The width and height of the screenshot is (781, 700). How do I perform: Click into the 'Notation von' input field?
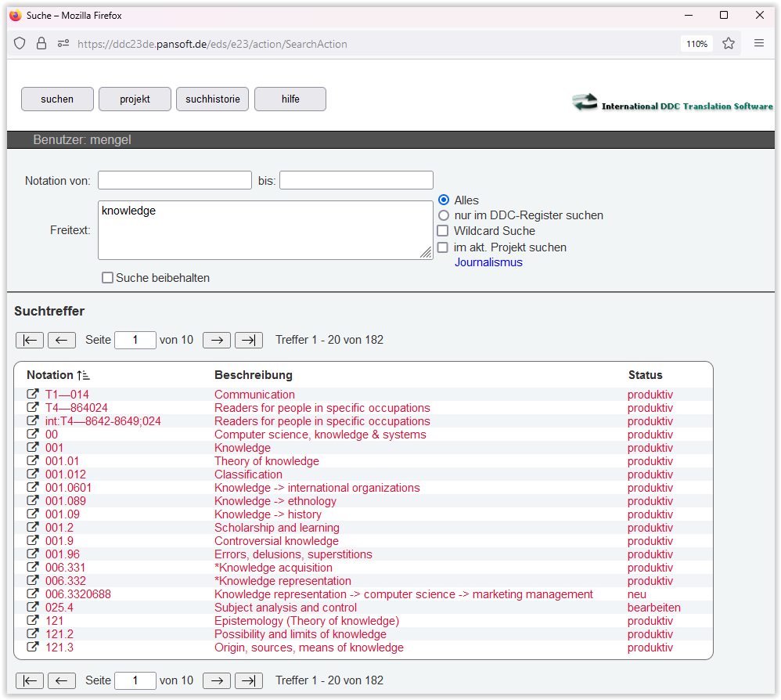coord(175,180)
